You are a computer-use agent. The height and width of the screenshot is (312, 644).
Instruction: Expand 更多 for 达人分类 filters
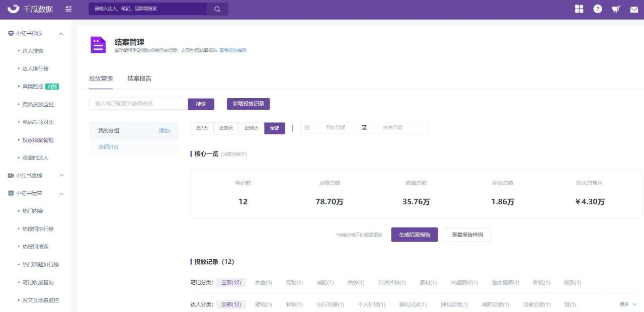click(628, 304)
